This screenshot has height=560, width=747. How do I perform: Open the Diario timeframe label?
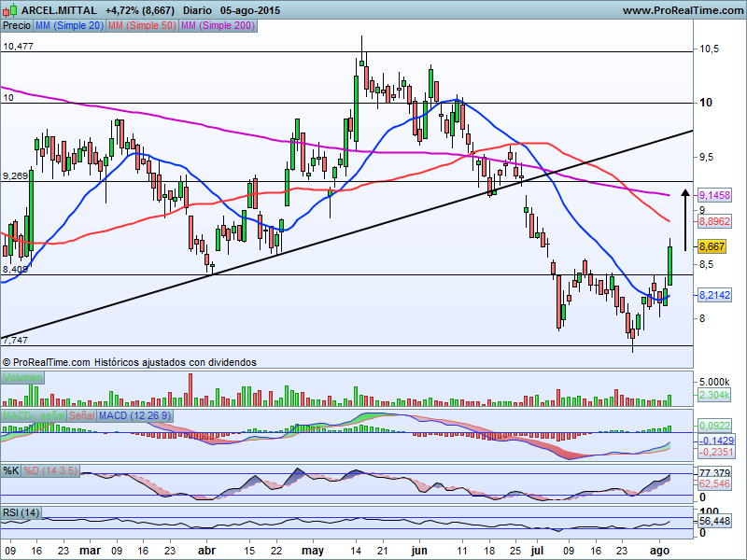[197, 10]
